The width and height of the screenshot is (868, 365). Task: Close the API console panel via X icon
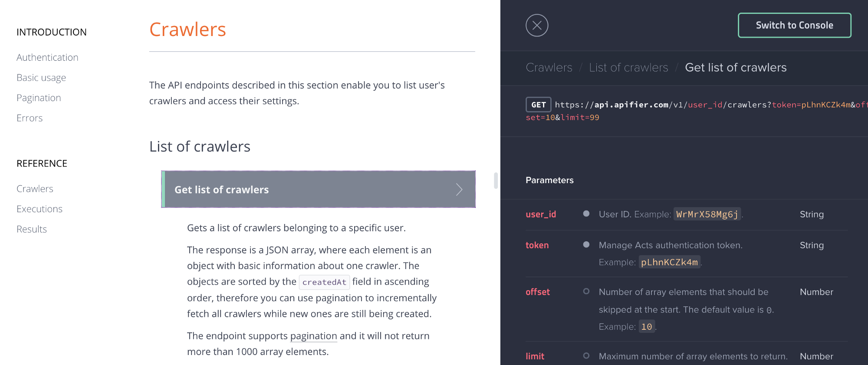[536, 25]
